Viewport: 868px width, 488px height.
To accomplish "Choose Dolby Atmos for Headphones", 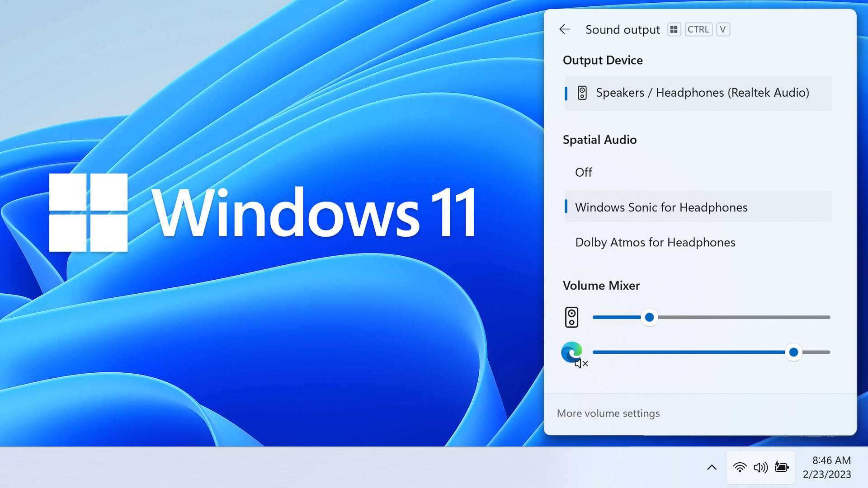I will pos(698,242).
